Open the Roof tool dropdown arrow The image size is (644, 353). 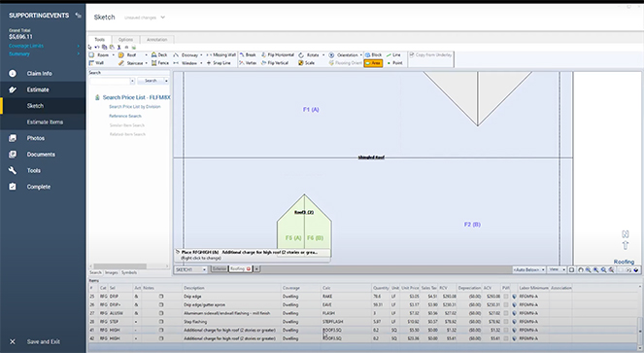point(146,54)
